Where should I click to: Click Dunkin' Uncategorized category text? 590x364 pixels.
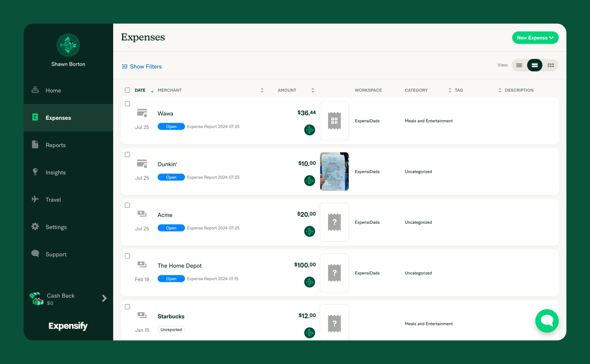coord(418,171)
